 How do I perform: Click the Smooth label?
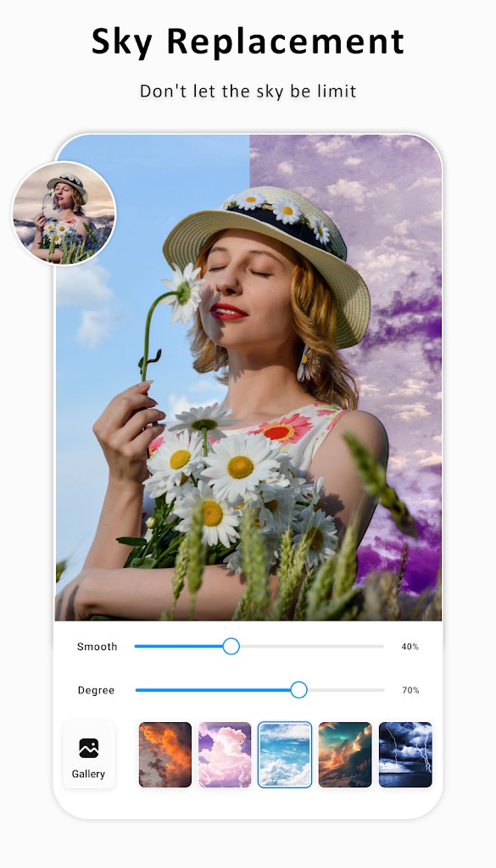[x=98, y=647]
